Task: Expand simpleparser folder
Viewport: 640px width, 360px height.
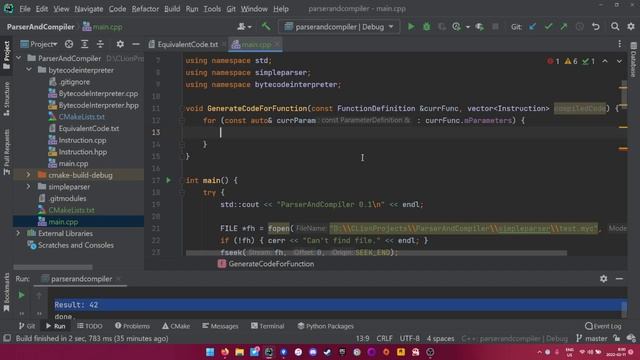Action: 29,187
